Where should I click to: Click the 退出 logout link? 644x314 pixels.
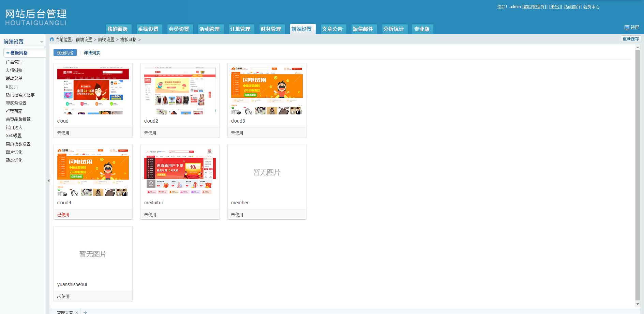[x=555, y=7]
